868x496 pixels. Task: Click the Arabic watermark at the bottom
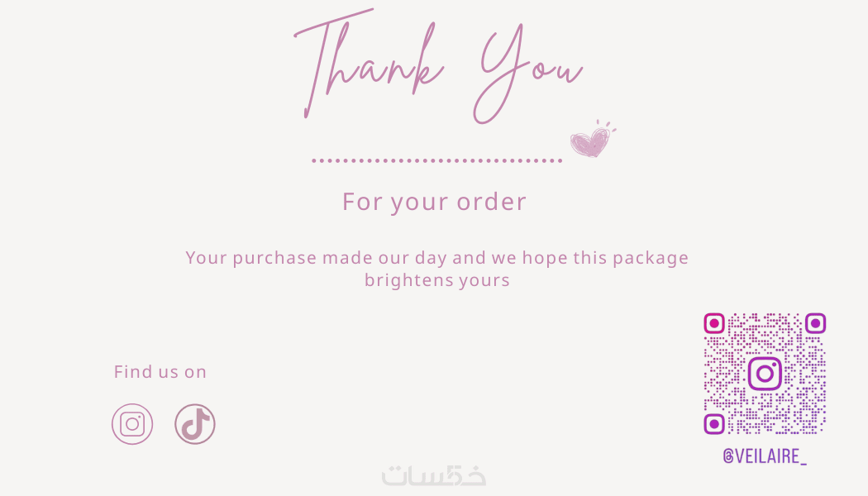coord(434,475)
